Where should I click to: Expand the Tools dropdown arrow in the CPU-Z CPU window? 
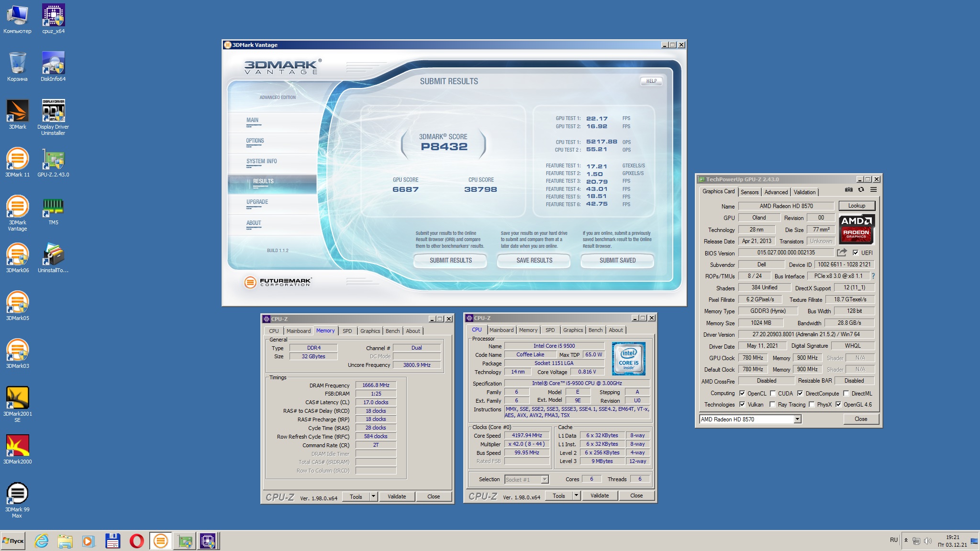click(576, 496)
